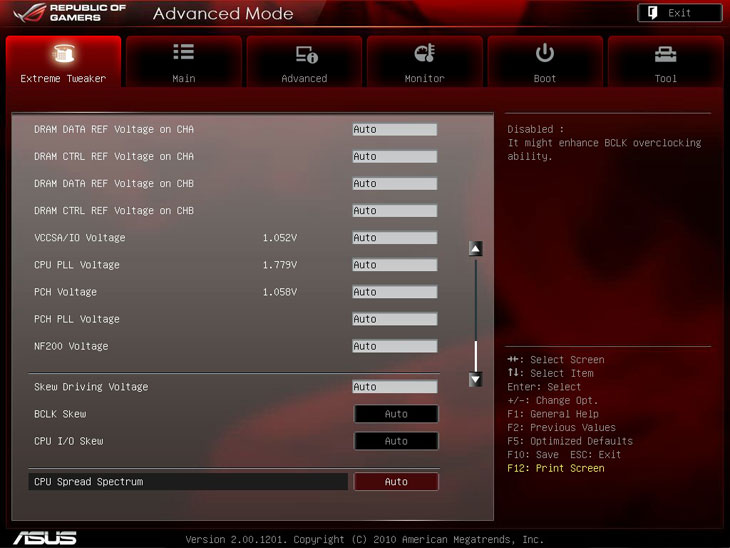Open the CPU Spread Spectrum option

pyautogui.click(x=396, y=482)
